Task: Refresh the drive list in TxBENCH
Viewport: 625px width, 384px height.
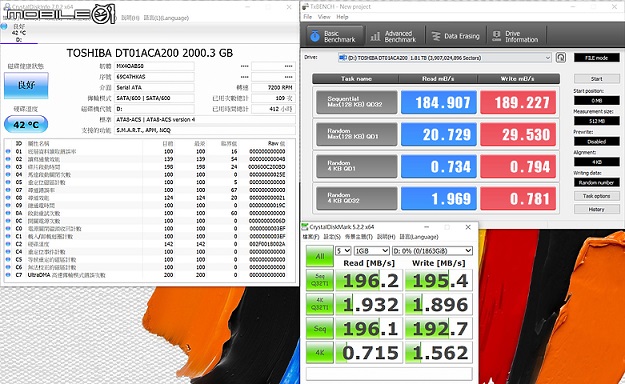Action: pyautogui.click(x=560, y=57)
